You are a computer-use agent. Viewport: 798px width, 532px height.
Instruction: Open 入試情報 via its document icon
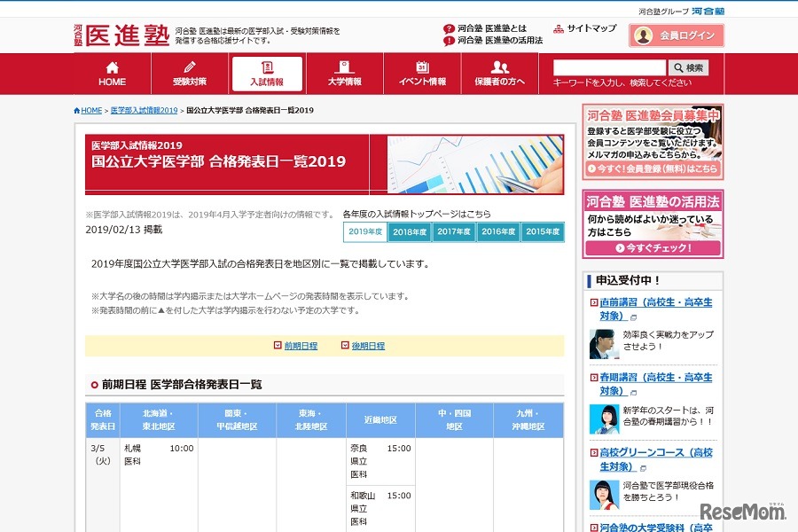tap(266, 67)
